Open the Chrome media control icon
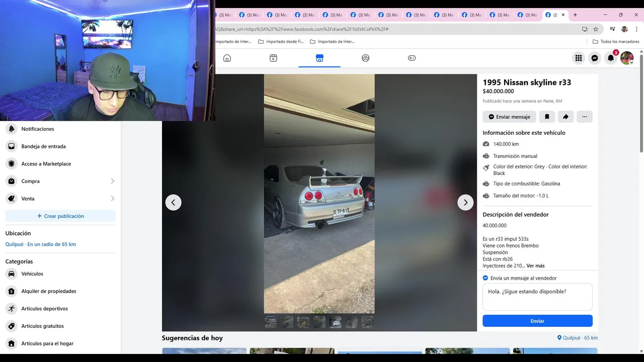 tap(612, 29)
